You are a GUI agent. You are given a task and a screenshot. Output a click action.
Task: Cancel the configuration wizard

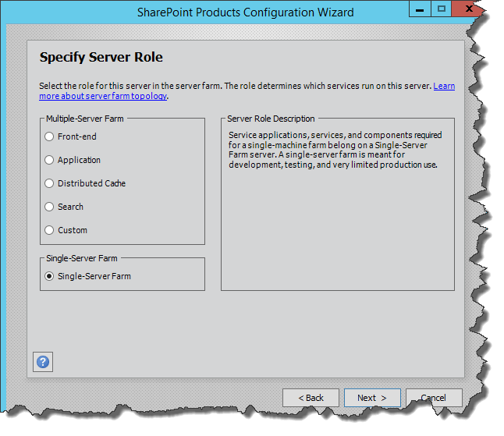[x=434, y=398]
